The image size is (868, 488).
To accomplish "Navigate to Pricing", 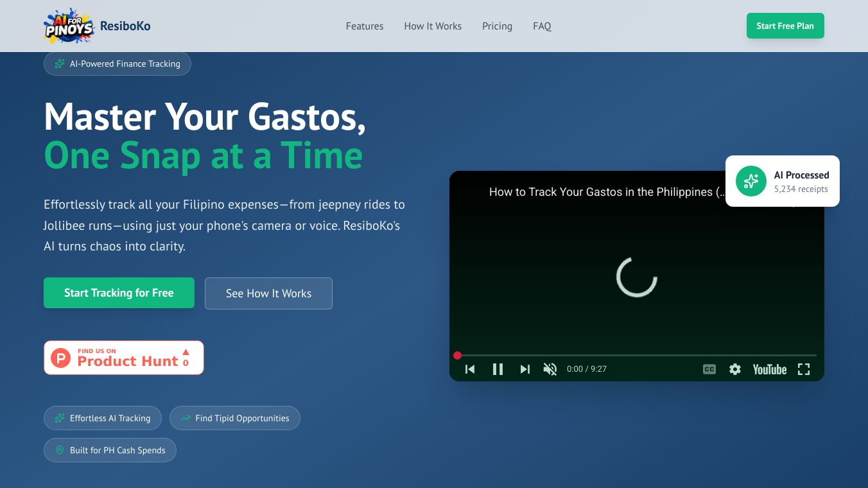I will pos(498,26).
